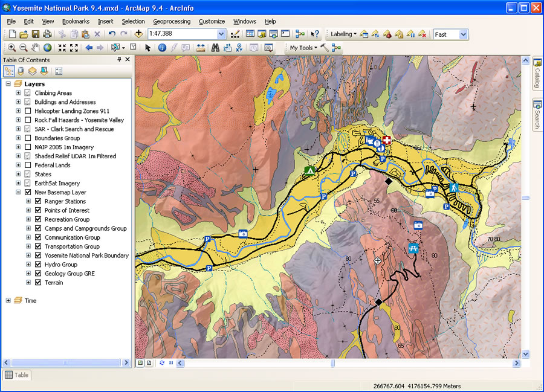
Task: Open the map scale dropdown
Action: [221, 34]
